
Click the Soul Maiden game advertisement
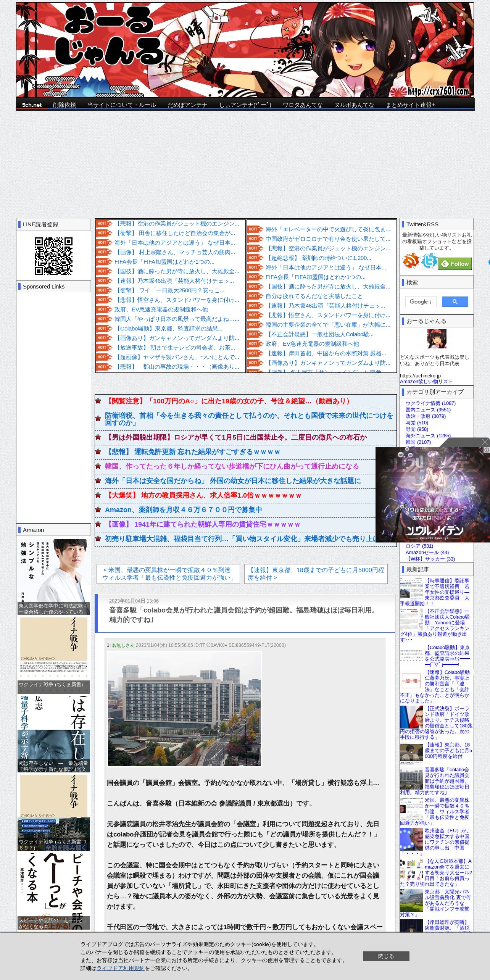pyautogui.click(x=432, y=494)
